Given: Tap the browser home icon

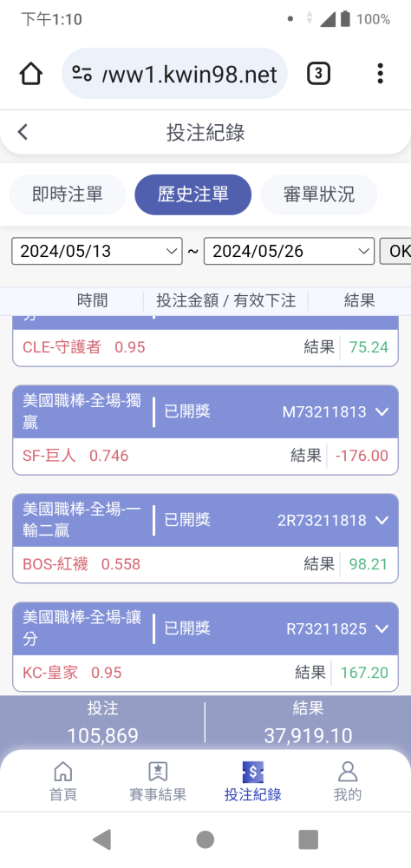Looking at the screenshot, I should click(31, 74).
